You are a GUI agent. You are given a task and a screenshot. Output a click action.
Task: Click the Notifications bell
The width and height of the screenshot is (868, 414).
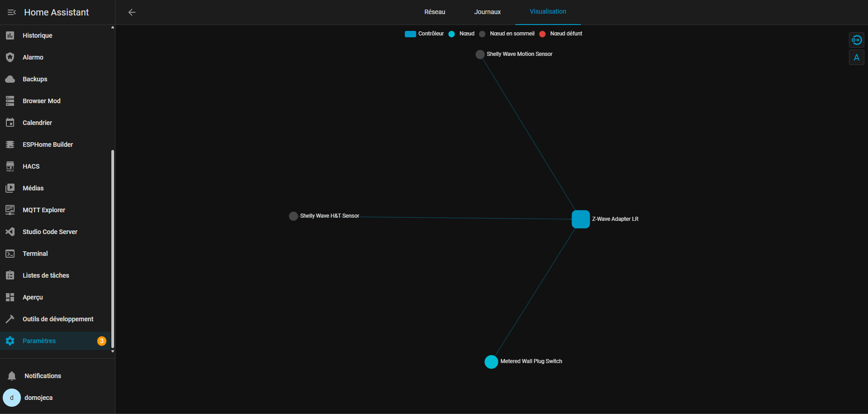(12, 376)
